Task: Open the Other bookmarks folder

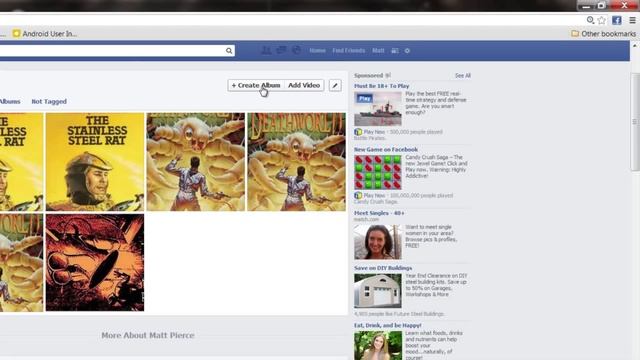Action: click(x=603, y=33)
